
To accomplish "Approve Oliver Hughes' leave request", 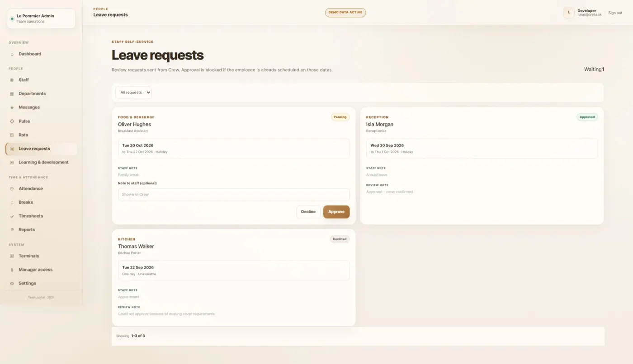I will point(336,212).
